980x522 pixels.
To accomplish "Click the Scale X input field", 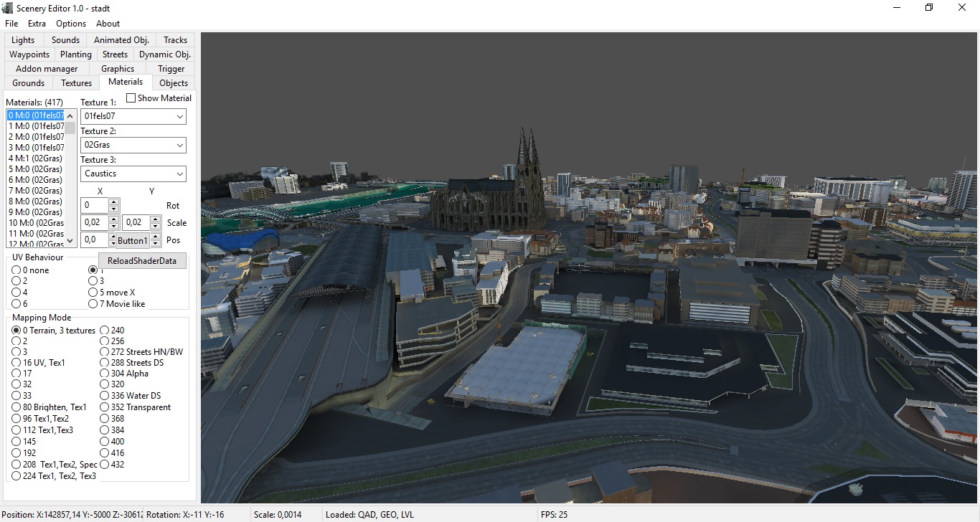I will [x=95, y=222].
